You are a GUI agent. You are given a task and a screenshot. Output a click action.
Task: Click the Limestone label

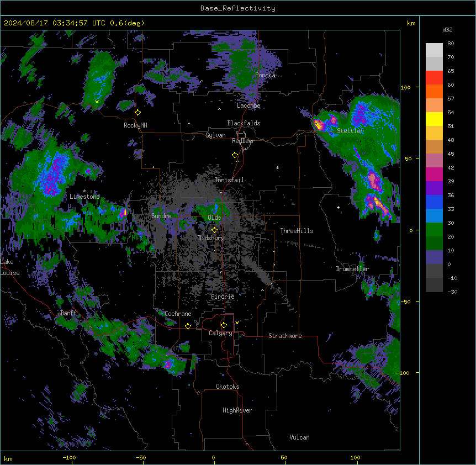(x=84, y=197)
